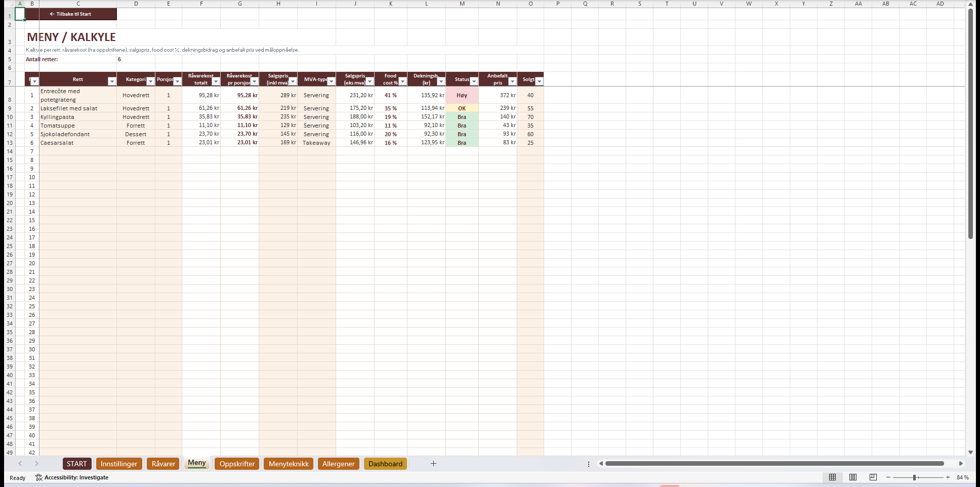The width and height of the screenshot is (980, 487).
Task: Switch to Normal view icon
Action: click(832, 477)
